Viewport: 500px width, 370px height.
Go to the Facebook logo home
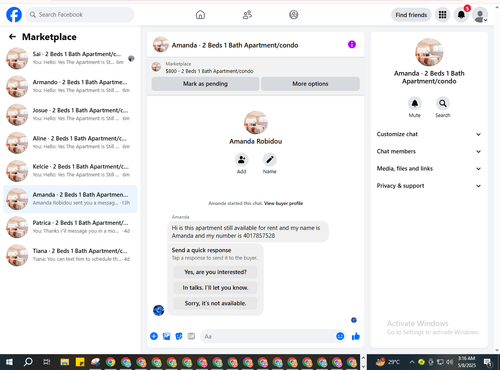(14, 15)
